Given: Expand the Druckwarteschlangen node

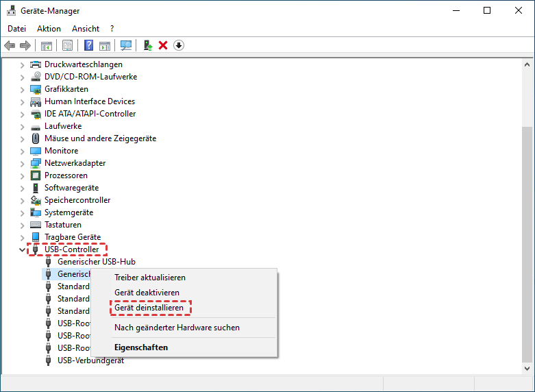Looking at the screenshot, I should [22, 65].
